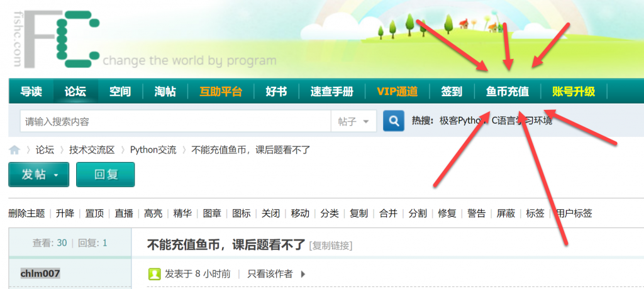Open 鱼币充值 in navigation bar
Image resolution: width=644 pixels, height=289 pixels.
[x=508, y=91]
